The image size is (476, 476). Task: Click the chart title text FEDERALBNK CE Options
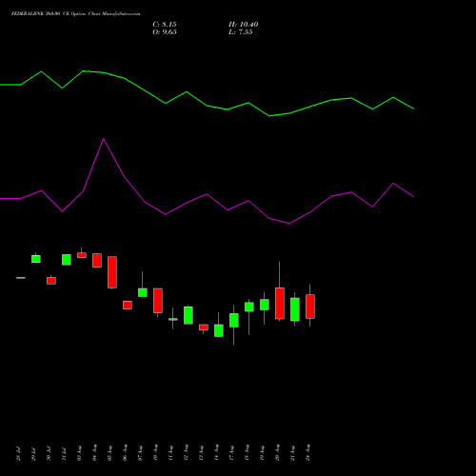(75, 14)
